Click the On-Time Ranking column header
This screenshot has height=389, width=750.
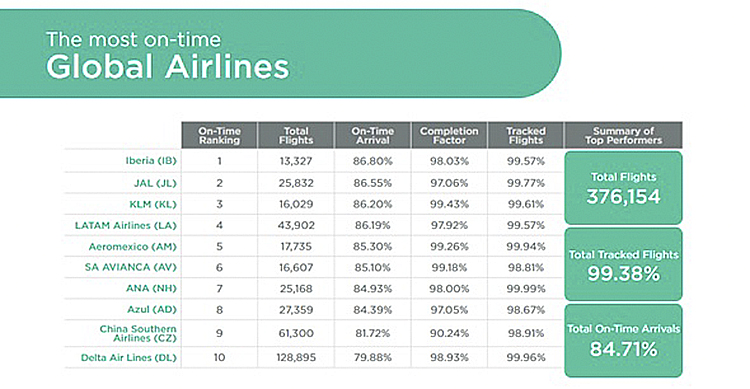[220, 135]
